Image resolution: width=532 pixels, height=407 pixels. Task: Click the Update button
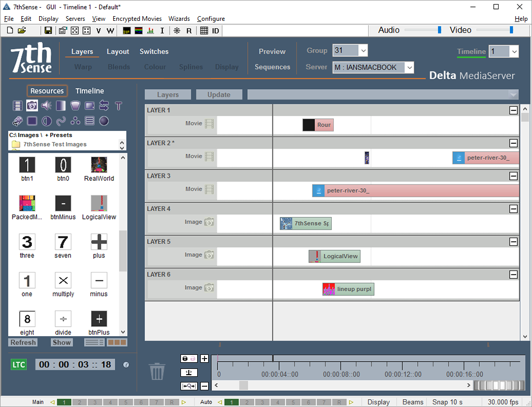[219, 94]
